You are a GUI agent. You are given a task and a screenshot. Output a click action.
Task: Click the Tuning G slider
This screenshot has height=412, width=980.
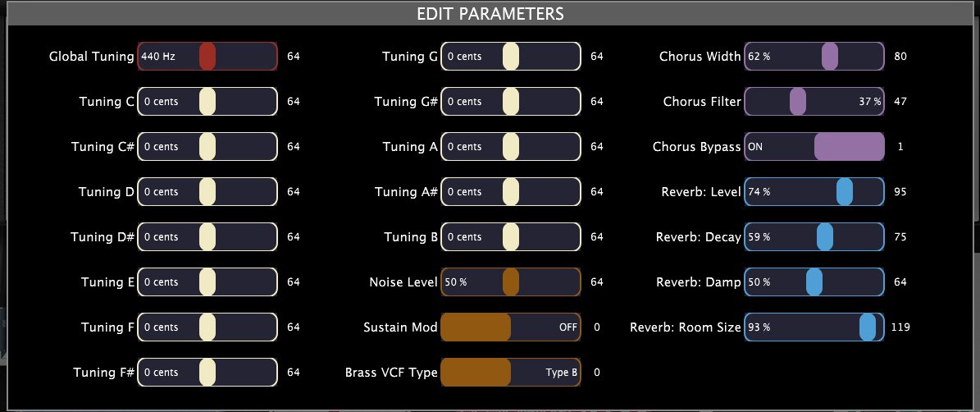point(511,57)
